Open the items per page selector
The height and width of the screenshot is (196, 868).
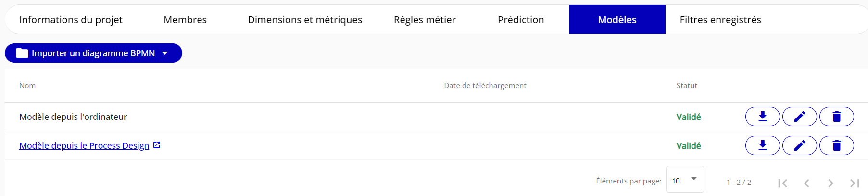(685, 179)
